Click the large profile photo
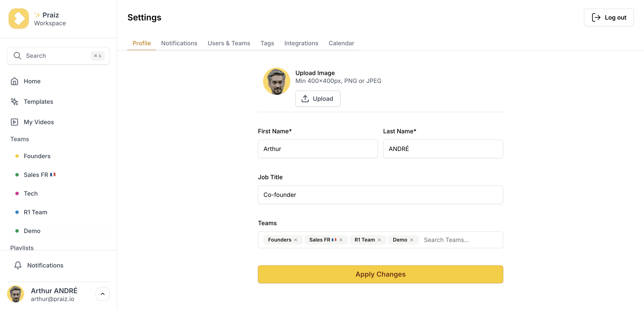This screenshot has width=644, height=310. coord(276,81)
